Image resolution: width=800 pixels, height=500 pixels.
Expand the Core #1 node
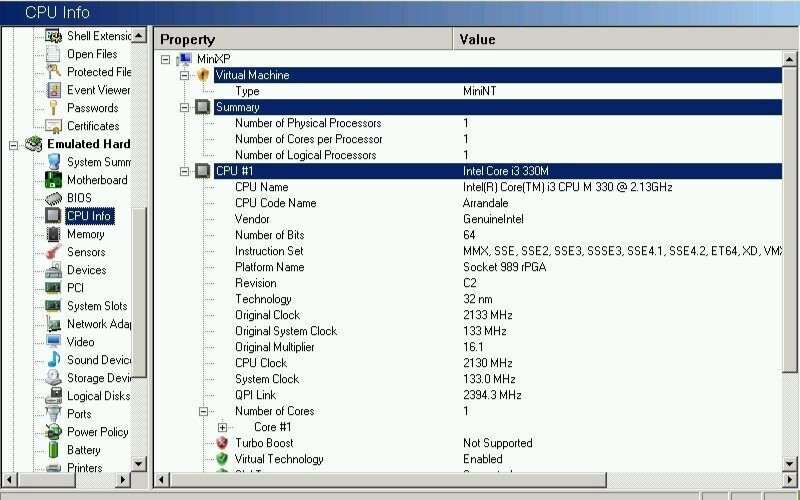coord(222,427)
